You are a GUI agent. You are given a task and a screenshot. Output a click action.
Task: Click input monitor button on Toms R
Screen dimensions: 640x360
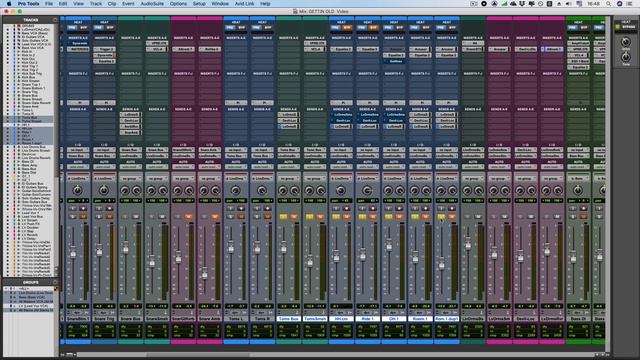257,209
